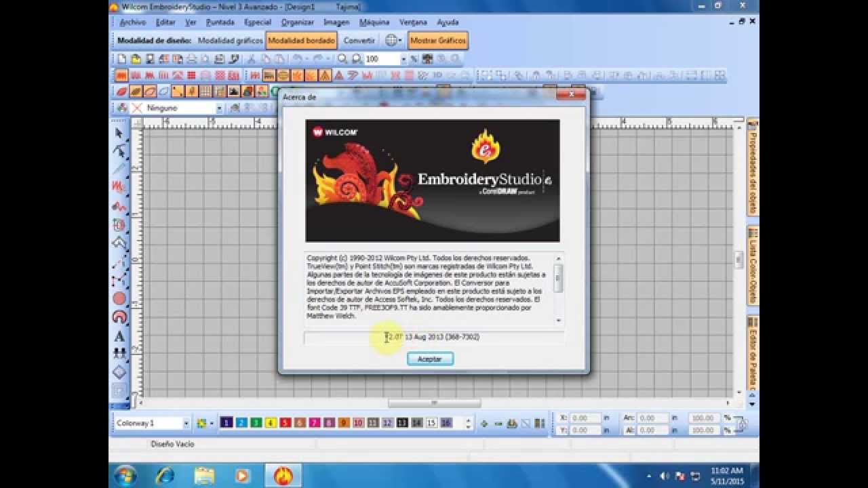Click the X position input field
Screen dimensions: 868x488
(x=585, y=418)
